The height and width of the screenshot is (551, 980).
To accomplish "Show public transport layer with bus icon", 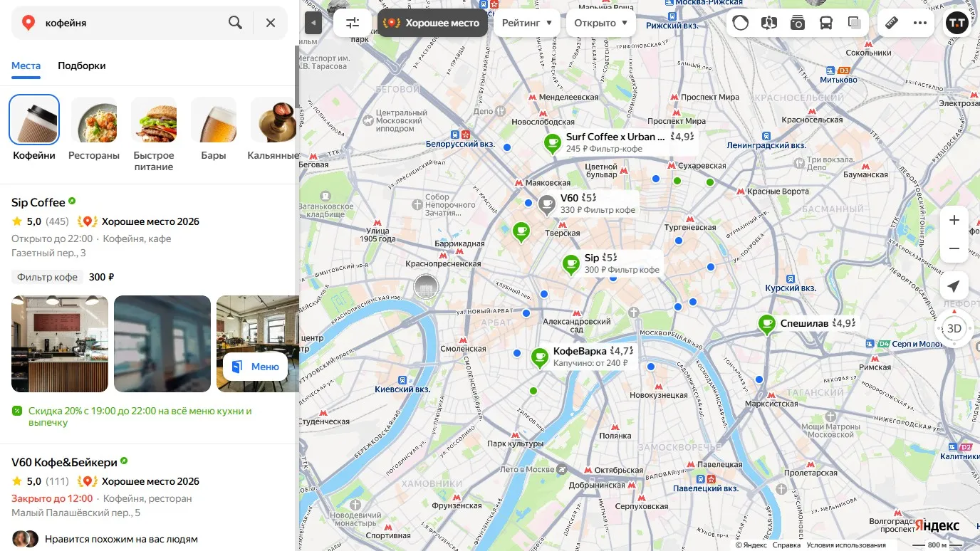I will 825,23.
